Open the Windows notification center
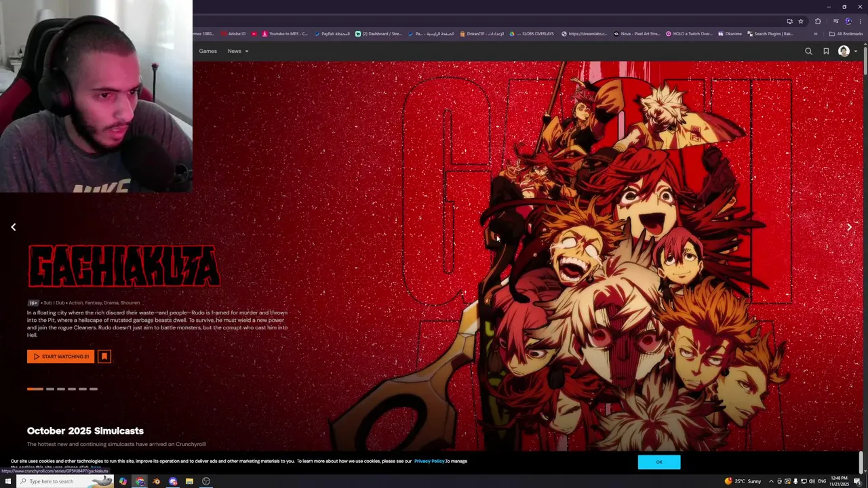 [858, 481]
